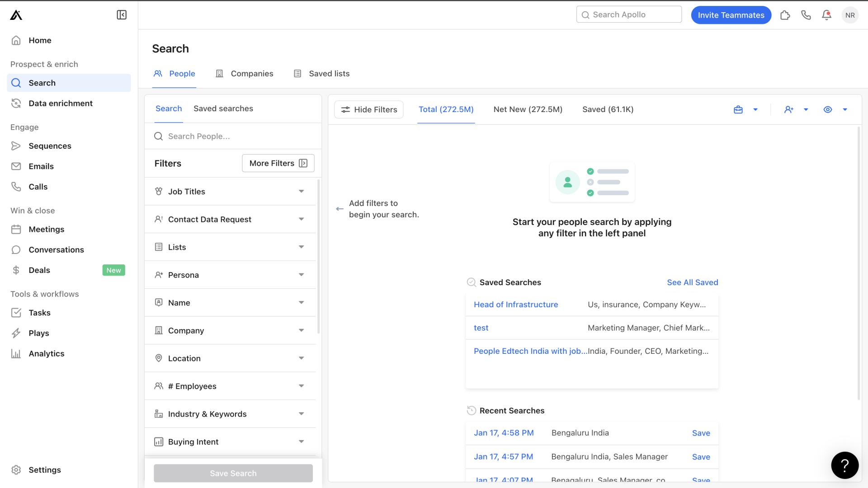Toggle the eye view icon
Viewport: 868px width, 488px height.
pos(828,109)
